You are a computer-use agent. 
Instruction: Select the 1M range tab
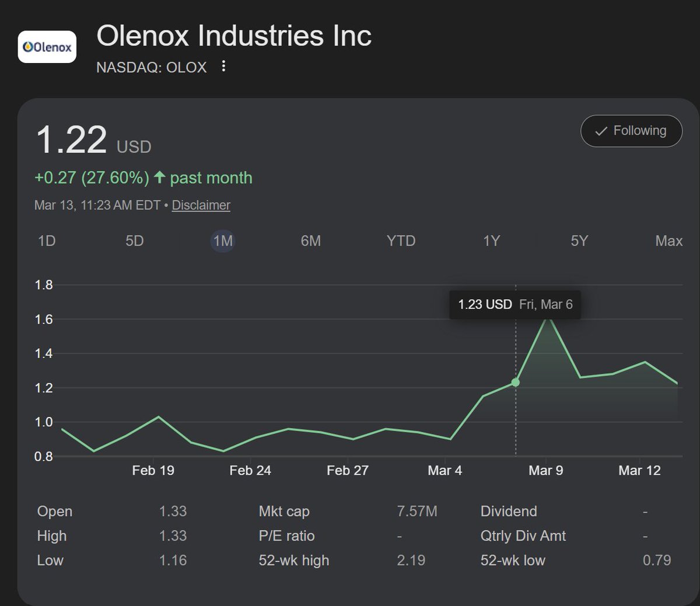coord(223,241)
